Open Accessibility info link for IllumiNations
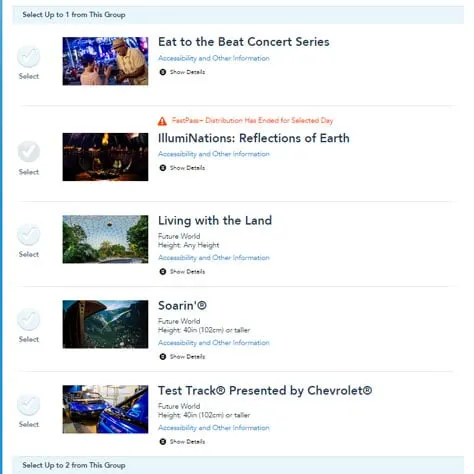 (214, 154)
